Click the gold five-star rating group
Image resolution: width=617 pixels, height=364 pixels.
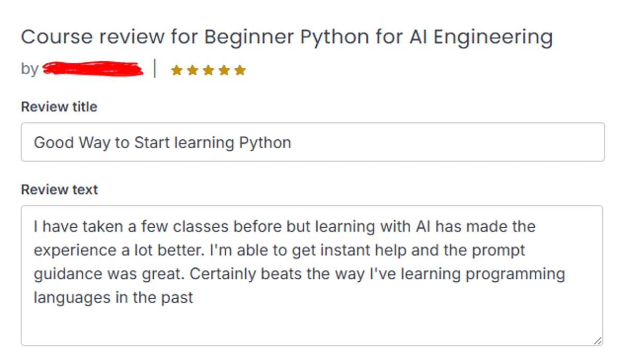tap(208, 69)
